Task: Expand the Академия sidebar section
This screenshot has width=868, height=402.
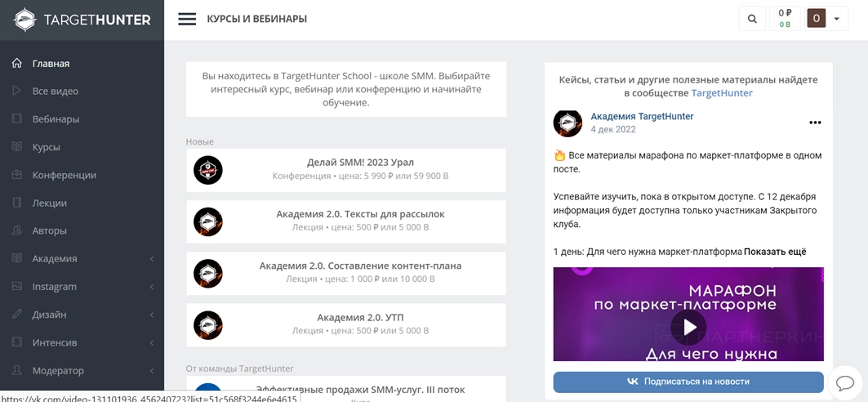Action: coord(151,259)
